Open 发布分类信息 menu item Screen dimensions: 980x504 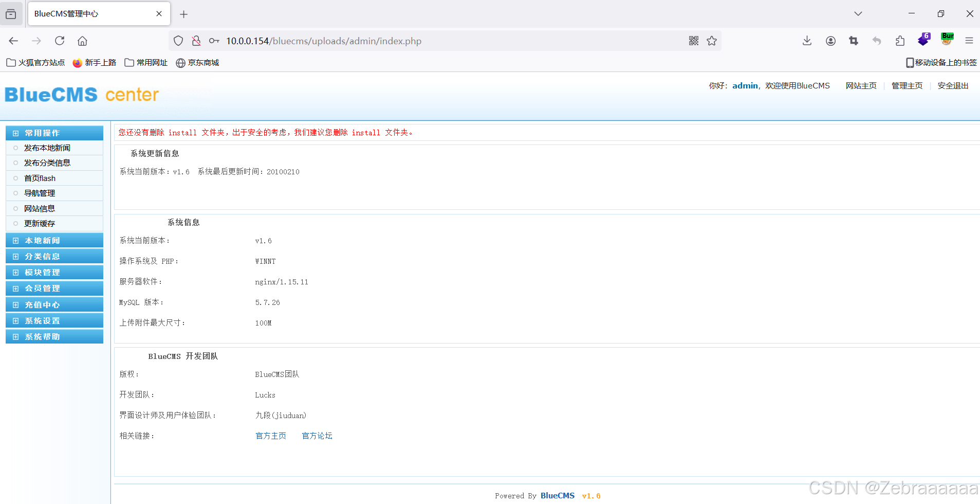tap(47, 163)
